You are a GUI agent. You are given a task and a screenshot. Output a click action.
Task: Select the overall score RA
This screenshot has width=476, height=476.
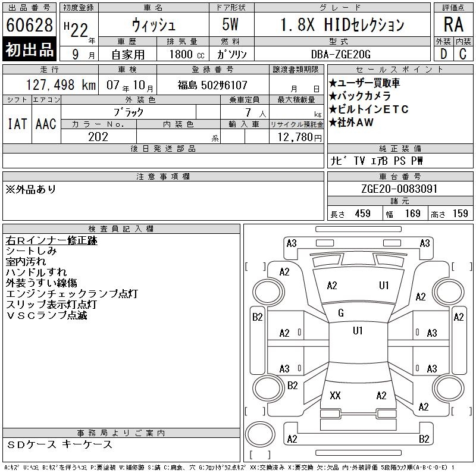pos(453,24)
